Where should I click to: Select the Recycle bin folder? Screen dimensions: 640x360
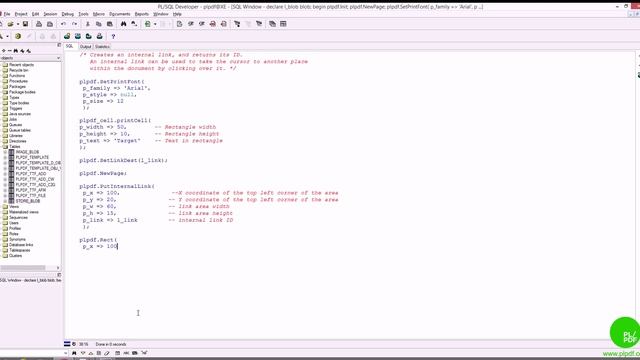pos(18,70)
